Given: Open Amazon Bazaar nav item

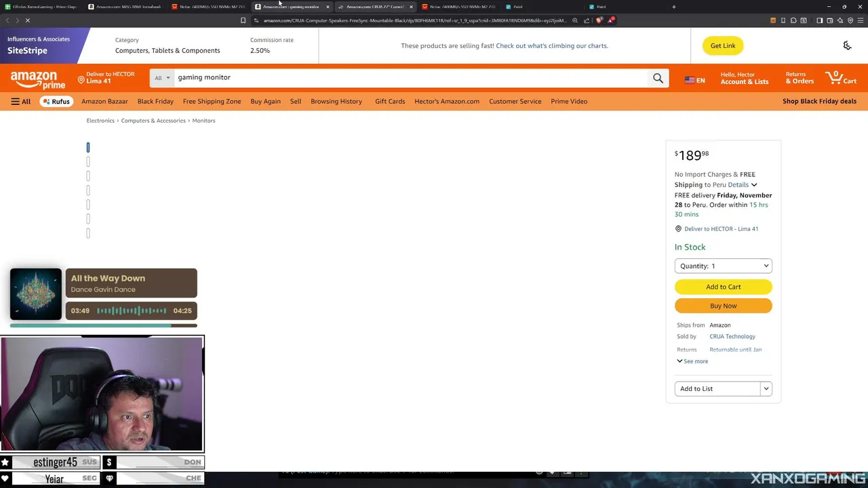Looking at the screenshot, I should (x=104, y=102).
